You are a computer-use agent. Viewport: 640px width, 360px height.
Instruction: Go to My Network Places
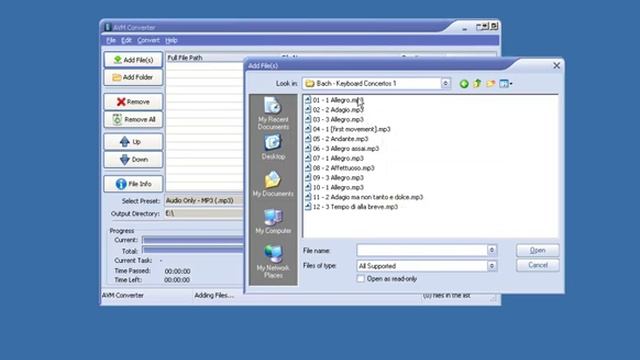tap(273, 262)
